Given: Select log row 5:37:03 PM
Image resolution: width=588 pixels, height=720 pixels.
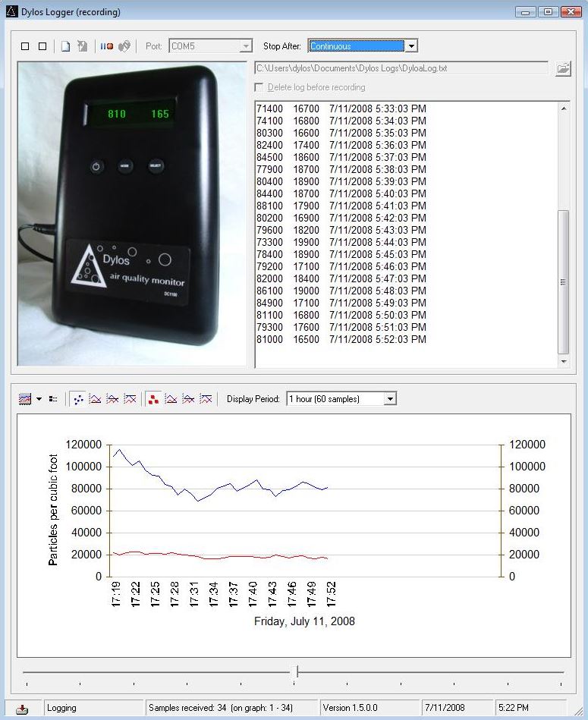Looking at the screenshot, I should click(x=341, y=158).
